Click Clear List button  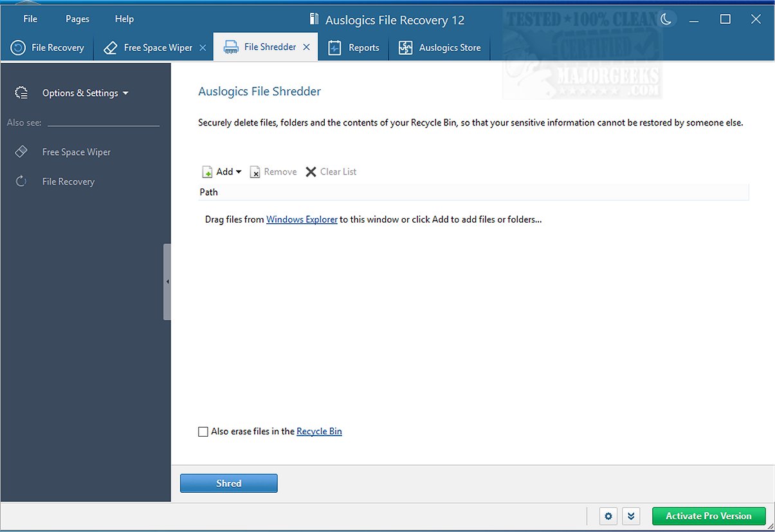(331, 172)
